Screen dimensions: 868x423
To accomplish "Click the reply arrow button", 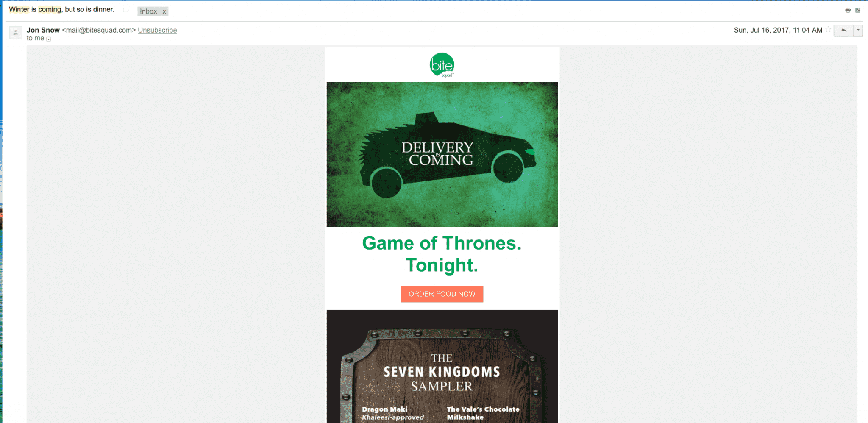I will pos(843,31).
